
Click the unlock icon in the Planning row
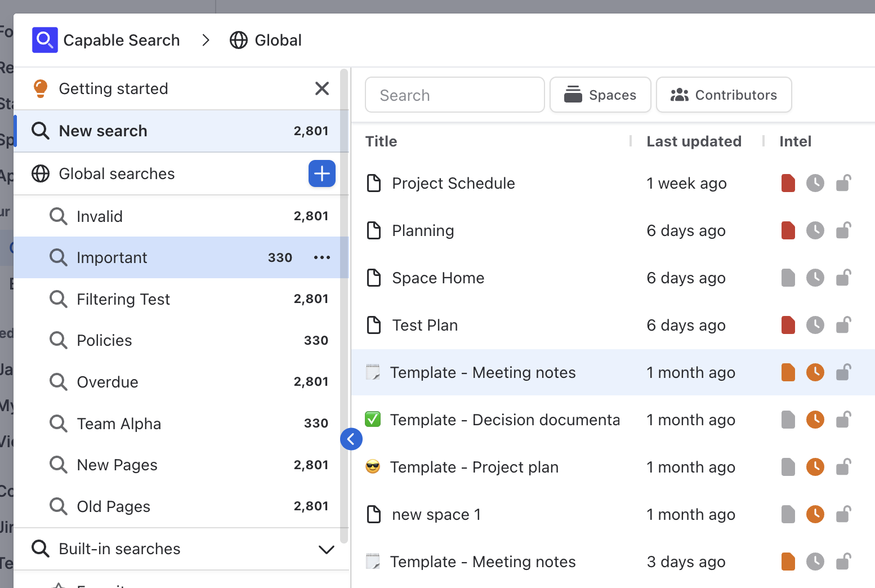click(x=843, y=230)
